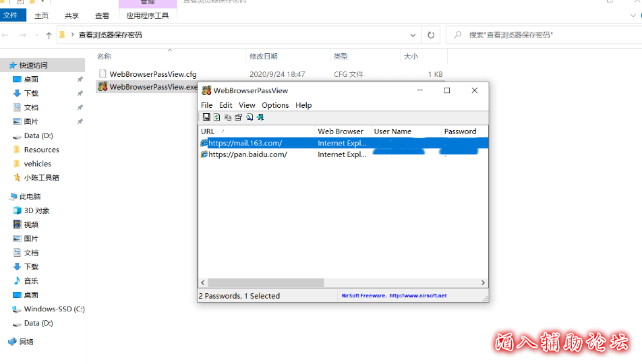Save selected items with floppy disk icon
This screenshot has width=642, height=364.
coord(206,117)
